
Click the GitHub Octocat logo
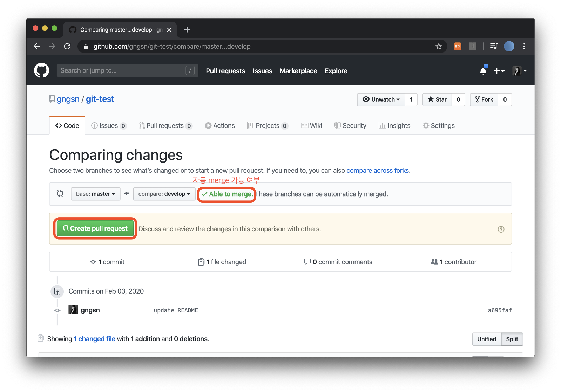[x=41, y=70]
